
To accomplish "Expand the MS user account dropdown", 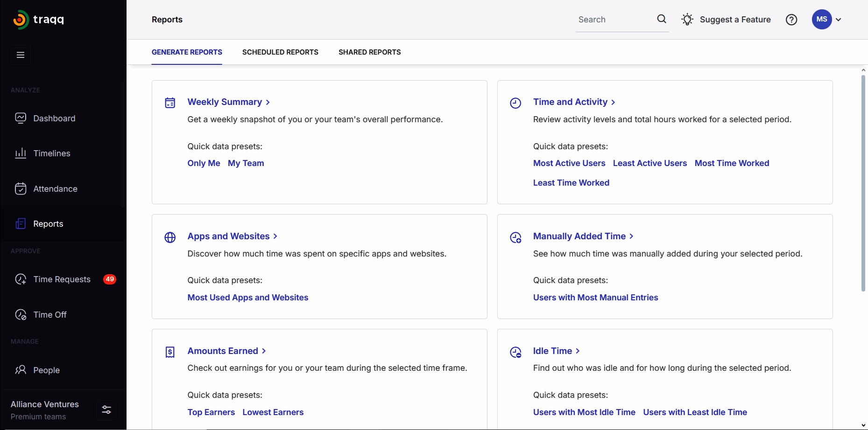I will click(x=838, y=20).
